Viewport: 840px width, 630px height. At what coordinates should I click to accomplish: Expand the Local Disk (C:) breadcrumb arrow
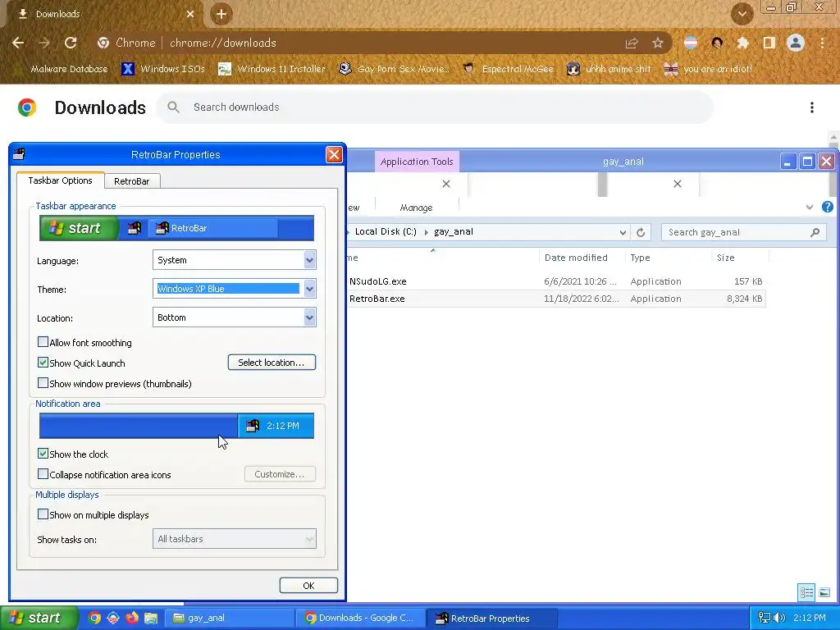pyautogui.click(x=426, y=232)
